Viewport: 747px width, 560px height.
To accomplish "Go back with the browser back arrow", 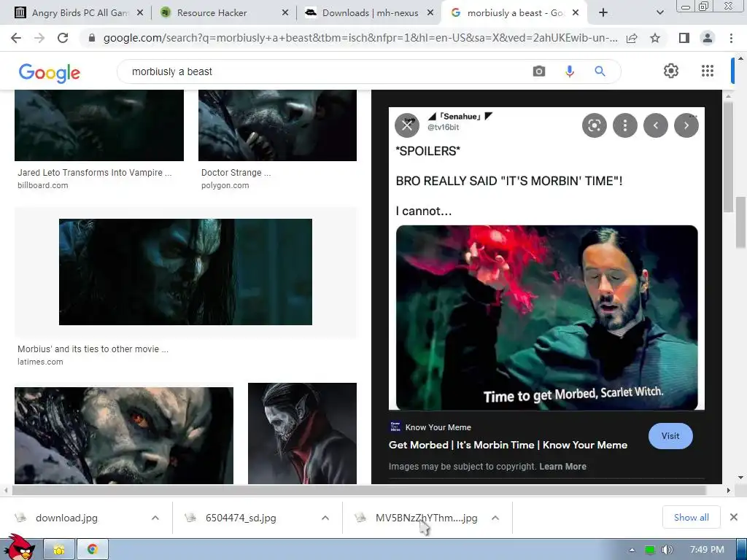I will 16,38.
